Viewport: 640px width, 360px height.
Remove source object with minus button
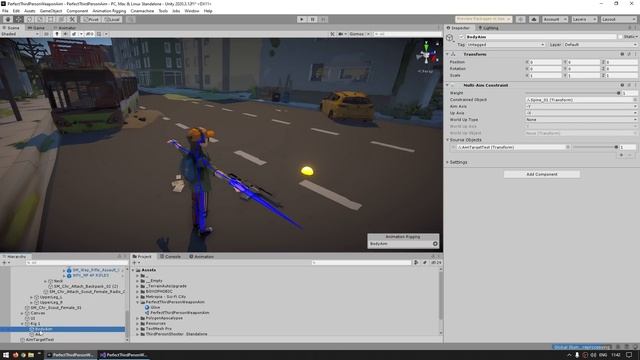point(629,155)
